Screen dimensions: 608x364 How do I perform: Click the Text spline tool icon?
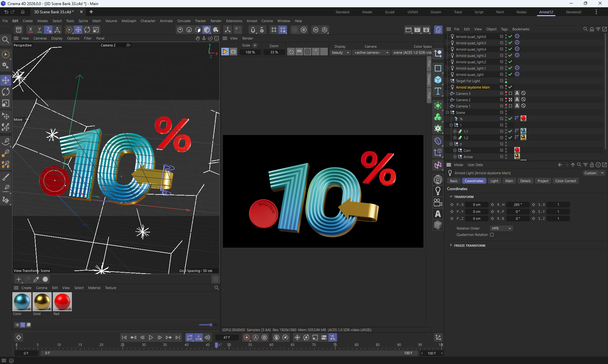(x=438, y=91)
